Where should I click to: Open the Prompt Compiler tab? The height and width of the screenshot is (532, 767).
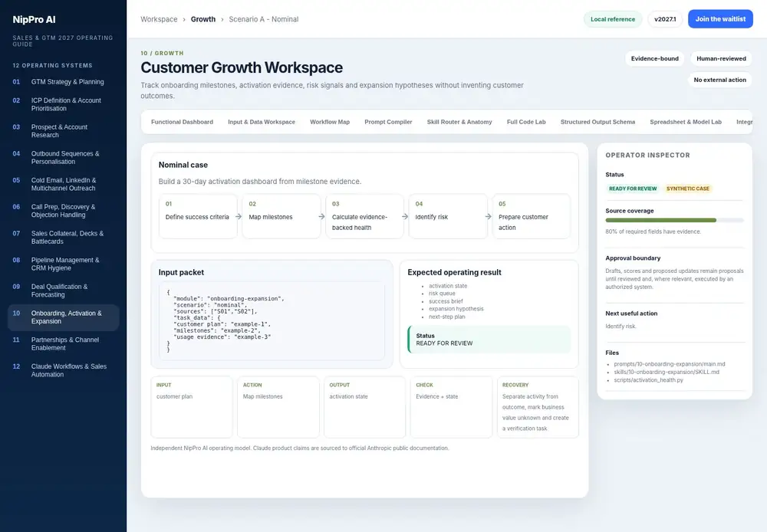pos(388,122)
